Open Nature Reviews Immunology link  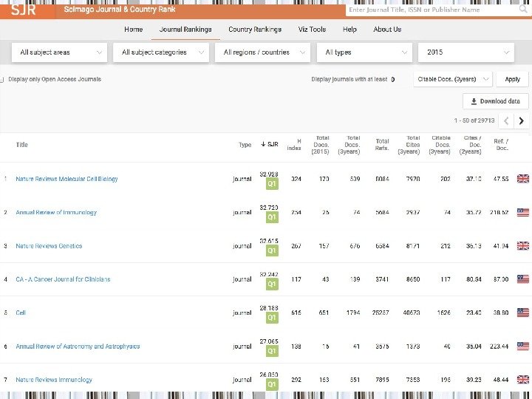[x=54, y=380]
